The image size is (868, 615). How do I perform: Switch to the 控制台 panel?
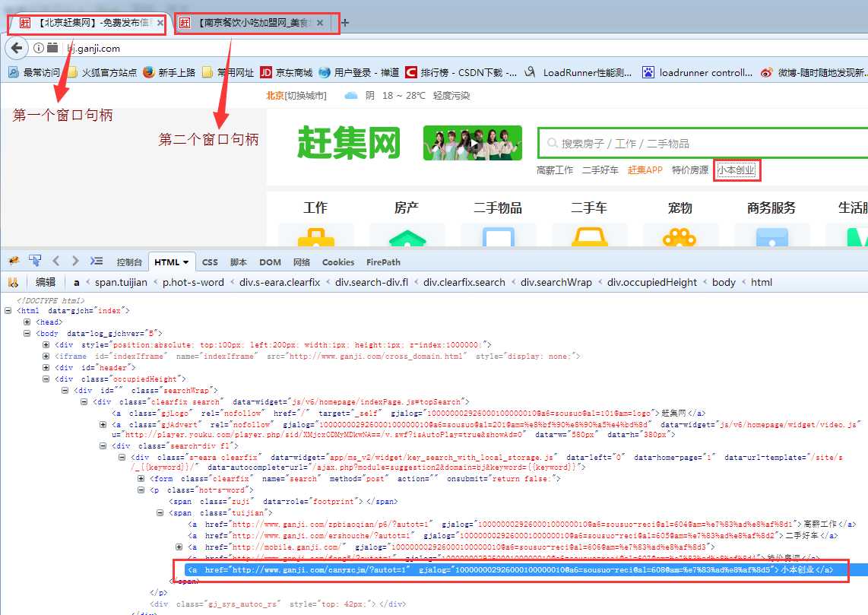click(129, 262)
